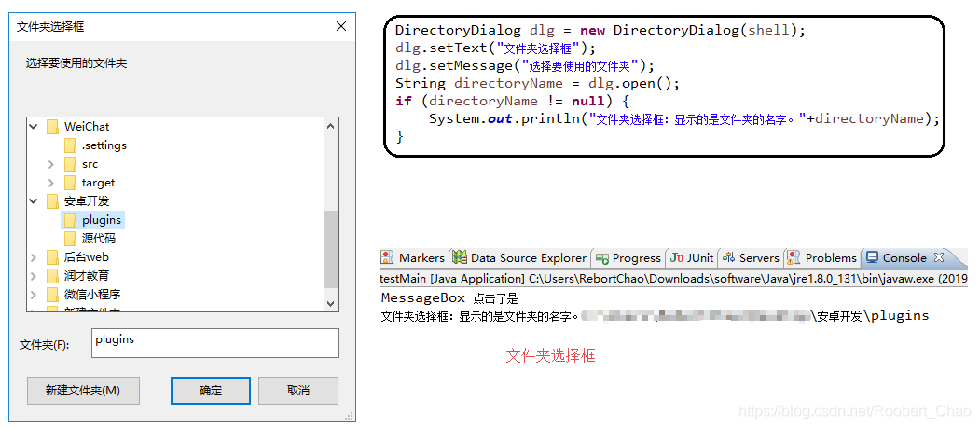980x428 pixels.
Task: Click the 新建文件夹(M) button
Action: pyautogui.click(x=83, y=391)
